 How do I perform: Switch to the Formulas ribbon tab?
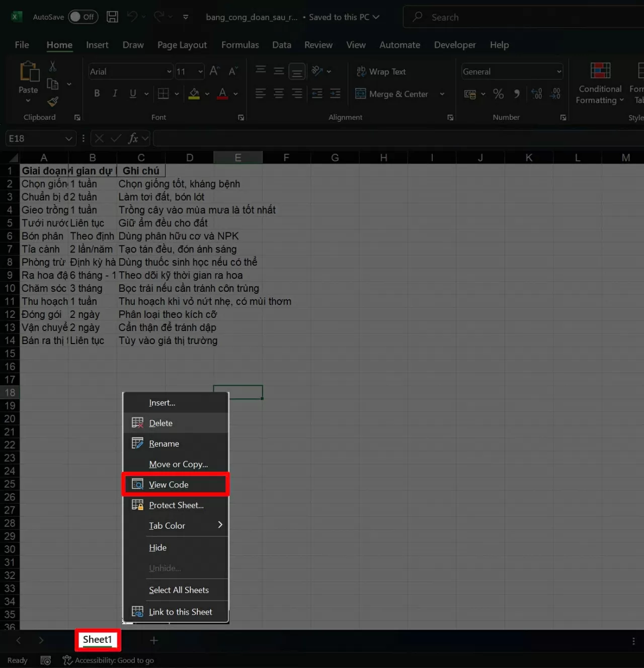[x=240, y=45]
